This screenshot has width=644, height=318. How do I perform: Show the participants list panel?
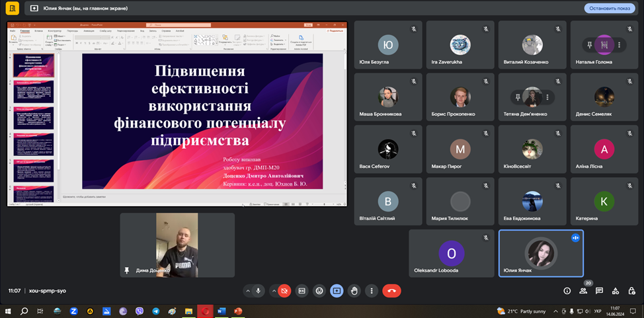[583, 291]
